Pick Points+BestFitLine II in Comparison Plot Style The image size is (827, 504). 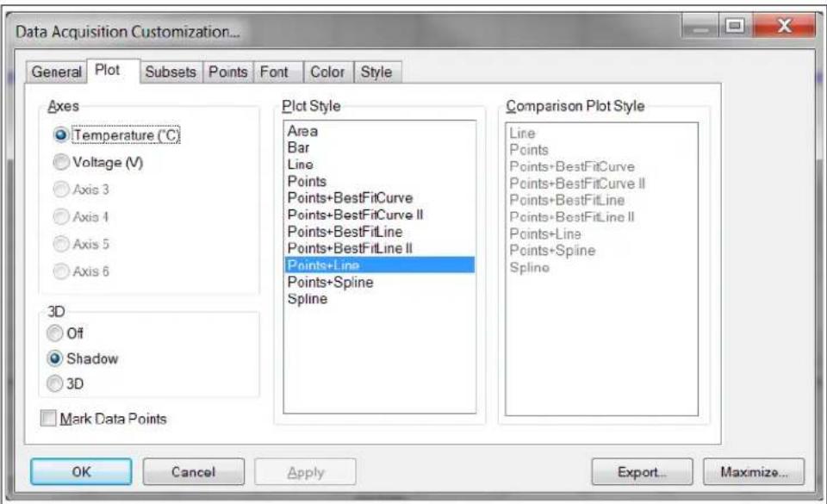[602, 217]
